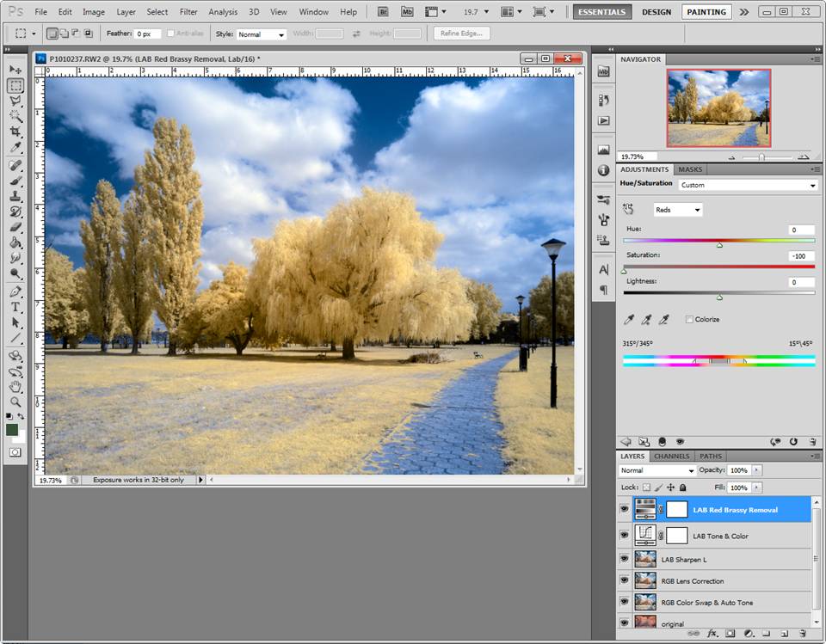Open the Reds color range dropdown
Viewport: 826px width, 644px height.
coord(678,210)
